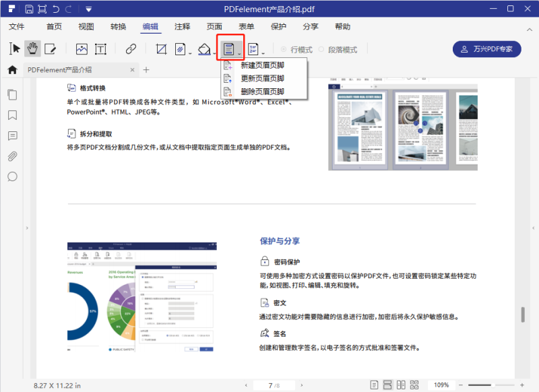Open the Edit Image tool

[82, 48]
